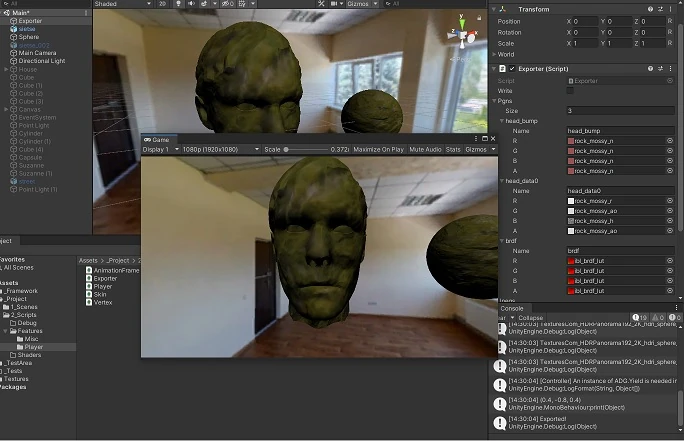Click the Exporter script file icon
Image resolution: width=684 pixels, height=441 pixels.
(x=89, y=279)
